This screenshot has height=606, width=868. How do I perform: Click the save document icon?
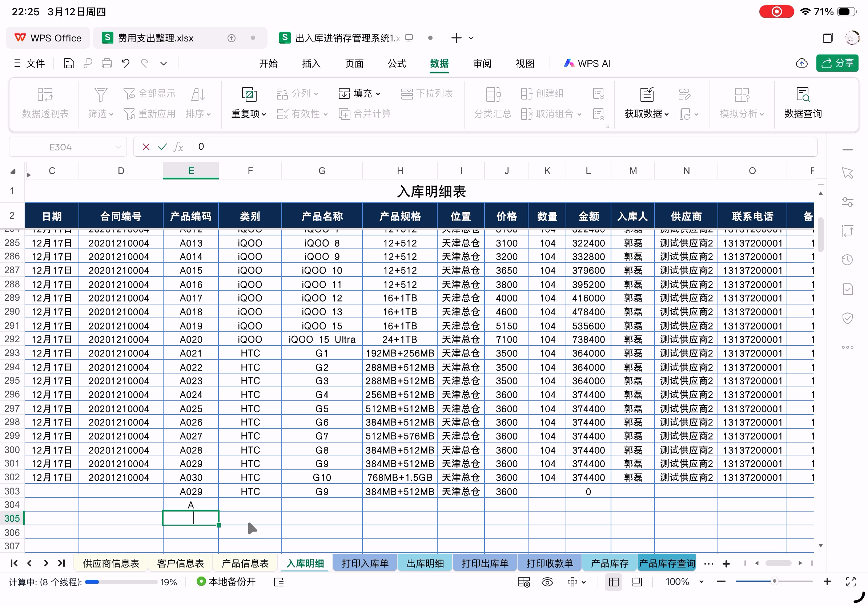(69, 63)
